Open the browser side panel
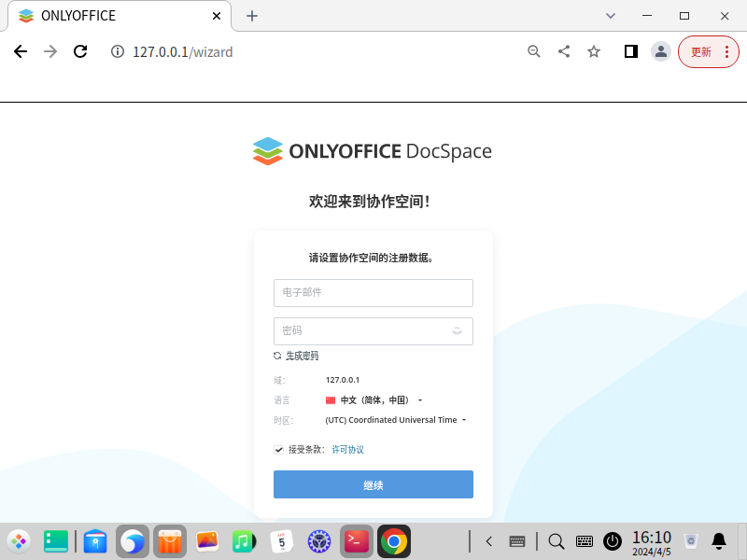Image resolution: width=747 pixels, height=560 pixels. [631, 51]
